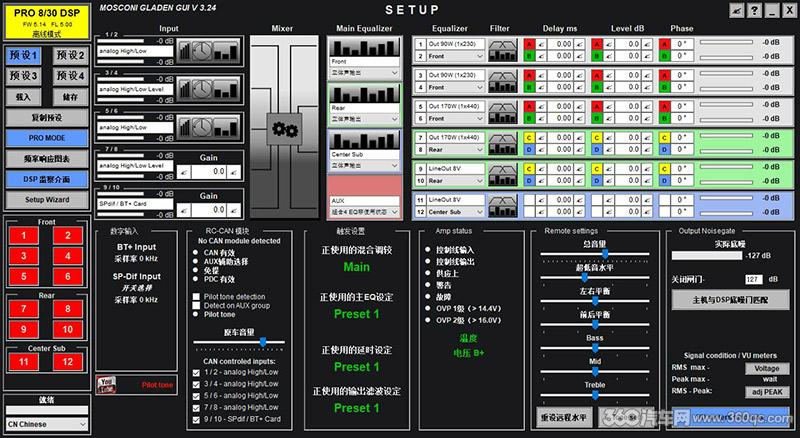Toggle the PRO MODE button
This screenshot has height=438, width=800.
pos(47,138)
